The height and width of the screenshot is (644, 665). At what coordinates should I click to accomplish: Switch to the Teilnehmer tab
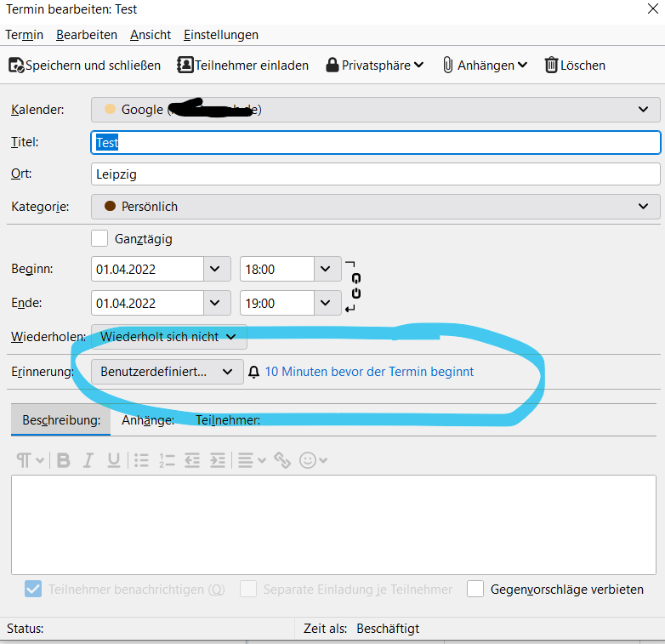[228, 419]
